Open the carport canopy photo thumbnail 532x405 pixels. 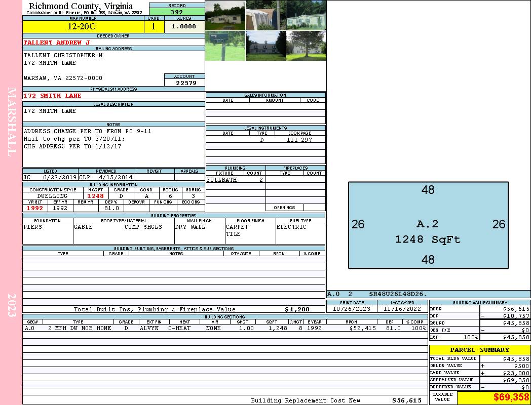pyautogui.click(x=265, y=15)
